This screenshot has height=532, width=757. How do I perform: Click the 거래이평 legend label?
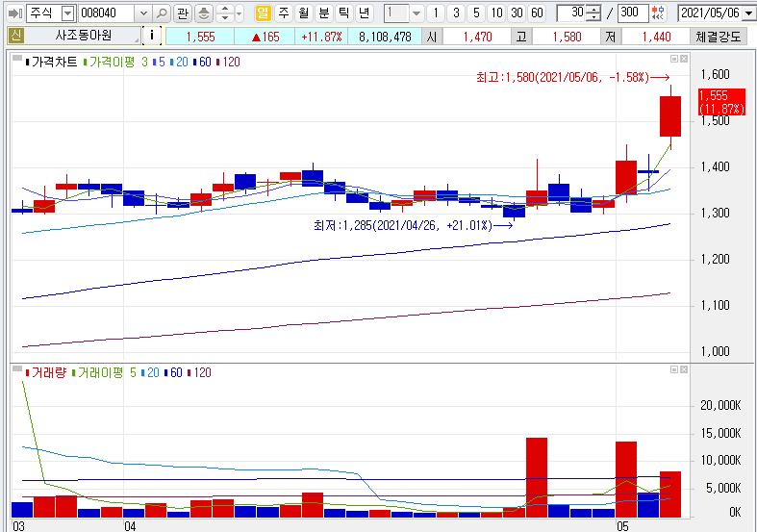click(x=98, y=372)
